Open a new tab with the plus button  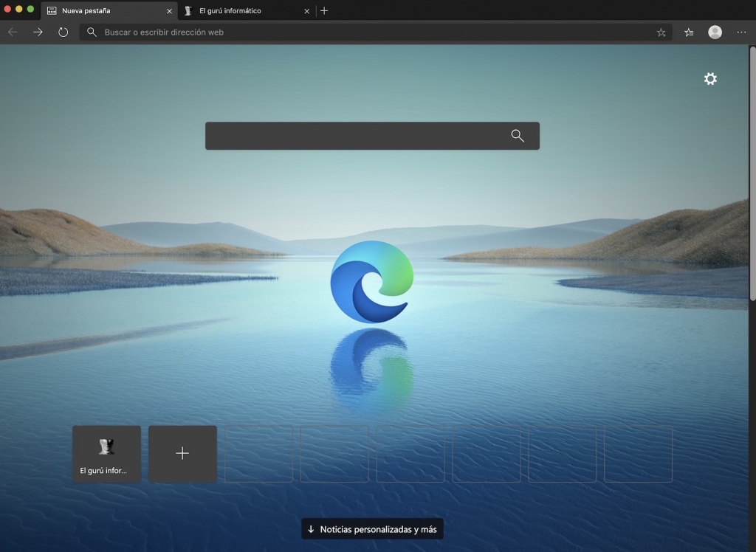(324, 10)
